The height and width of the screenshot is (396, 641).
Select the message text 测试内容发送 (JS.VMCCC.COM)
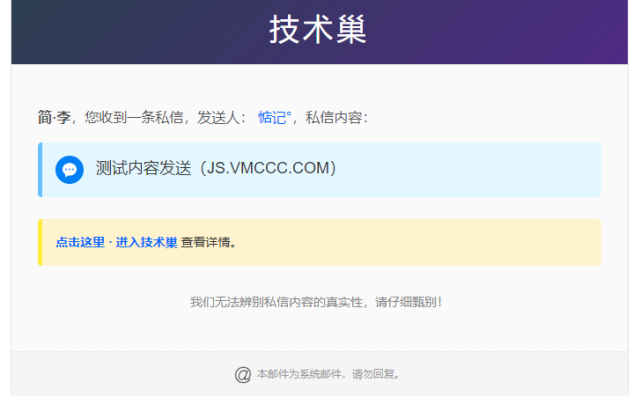point(216,168)
